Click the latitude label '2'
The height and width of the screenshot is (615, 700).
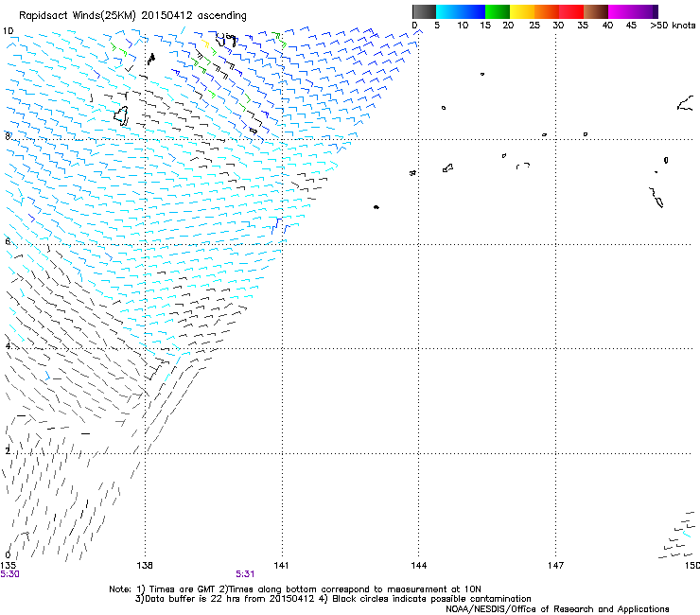(x=8, y=450)
